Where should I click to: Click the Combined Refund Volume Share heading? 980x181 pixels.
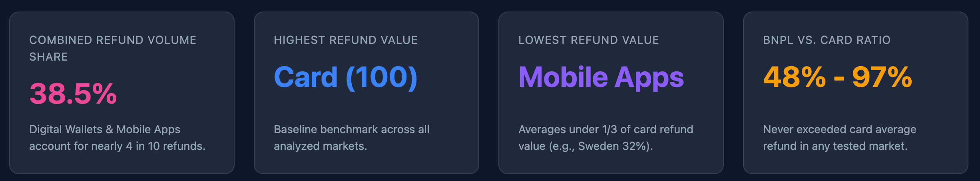coord(113,48)
